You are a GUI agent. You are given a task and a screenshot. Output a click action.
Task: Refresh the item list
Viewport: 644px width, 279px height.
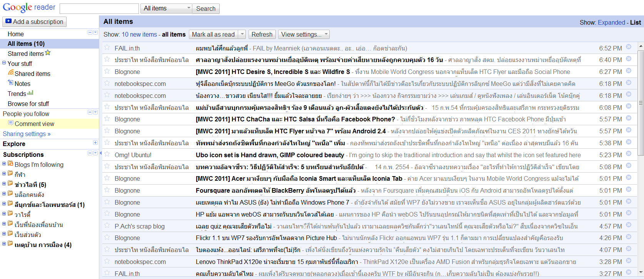(262, 34)
